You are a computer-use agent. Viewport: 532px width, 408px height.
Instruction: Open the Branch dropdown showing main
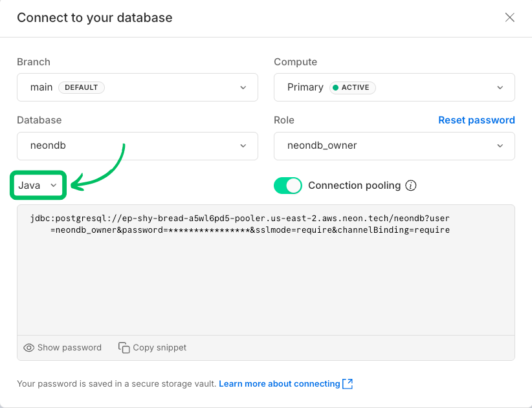(137, 87)
